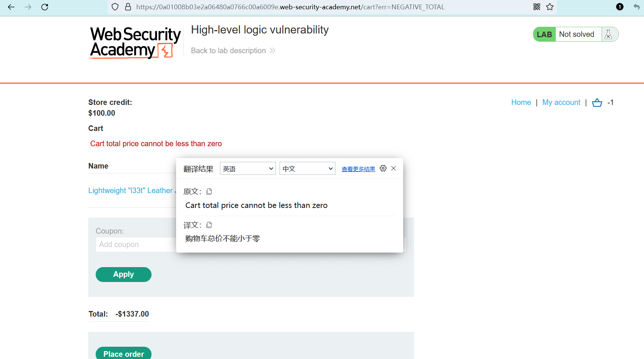The image size is (644, 359).
Task: Click the browser back arrow
Action: (11, 7)
